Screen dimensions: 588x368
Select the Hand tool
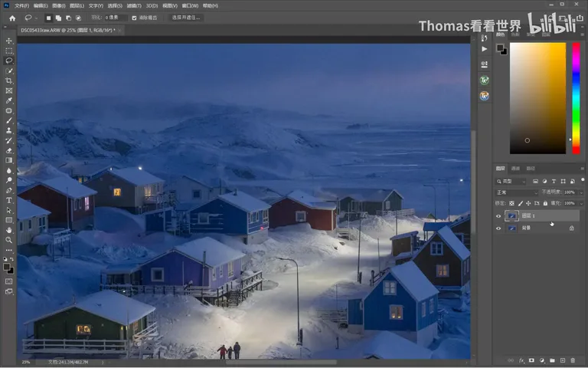9,230
